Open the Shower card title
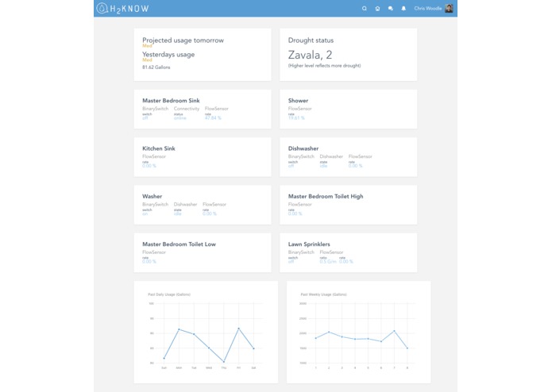 [x=298, y=101]
